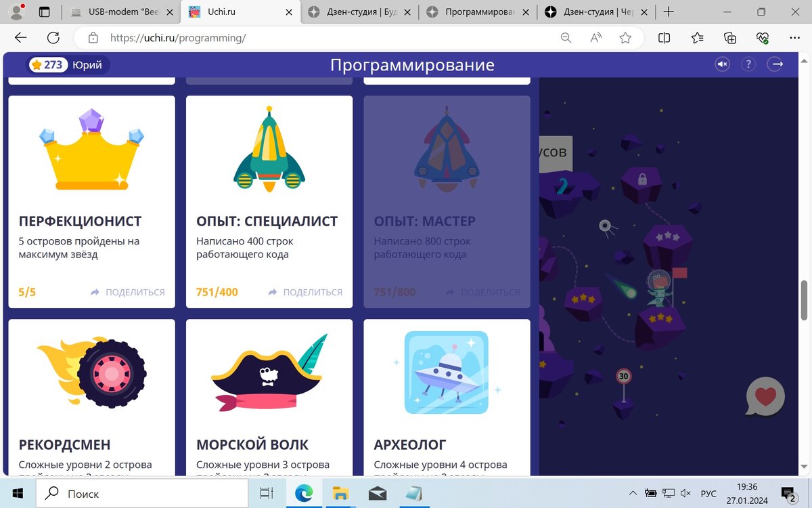The height and width of the screenshot is (508, 812).
Task: Click the МОРСКОЙ ВОЛК title
Action: click(252, 445)
